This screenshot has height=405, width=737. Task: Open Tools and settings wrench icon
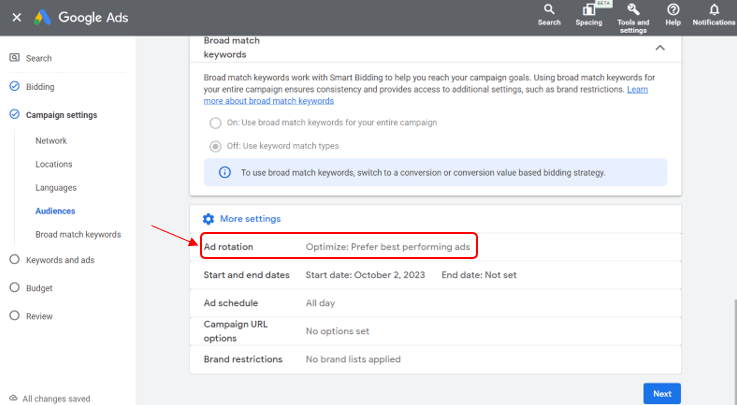click(x=632, y=9)
